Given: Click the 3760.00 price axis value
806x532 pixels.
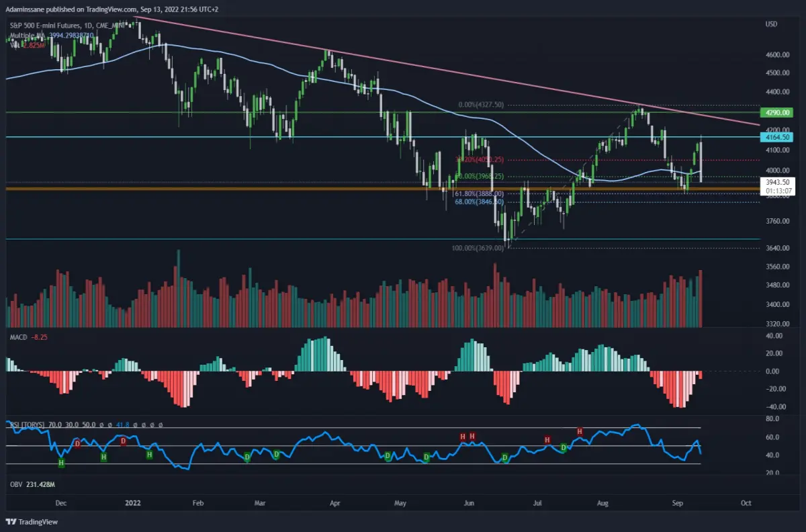Looking at the screenshot, I should [776, 221].
